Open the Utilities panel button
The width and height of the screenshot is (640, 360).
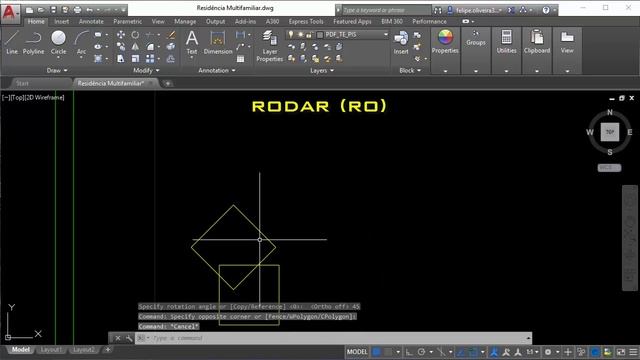(x=506, y=51)
